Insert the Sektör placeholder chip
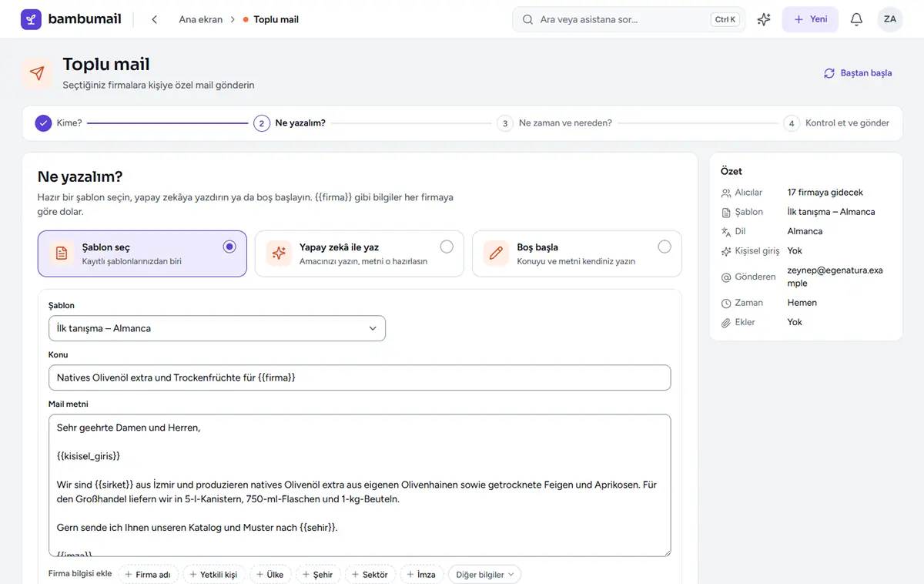 tap(370, 575)
